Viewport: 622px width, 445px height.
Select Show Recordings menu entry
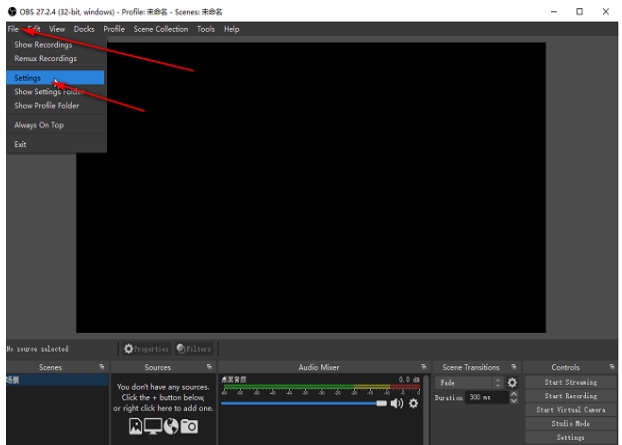(43, 45)
